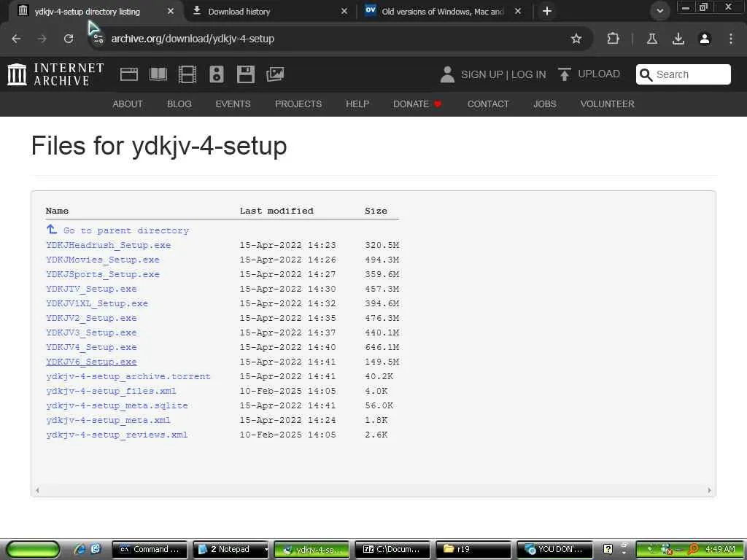The width and height of the screenshot is (747, 560).
Task: Open the VOLUNTEER menu item
Action: [607, 104]
